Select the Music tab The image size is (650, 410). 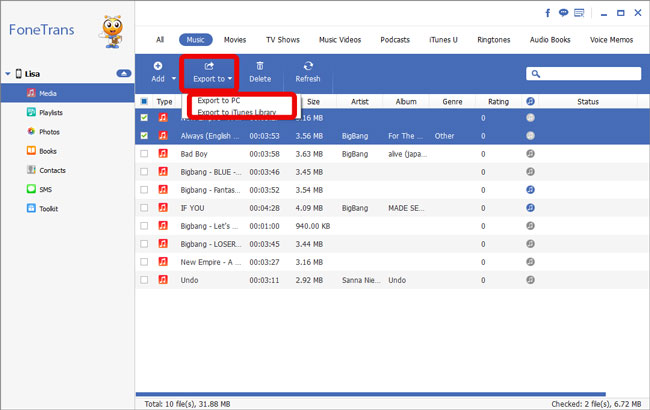(196, 40)
